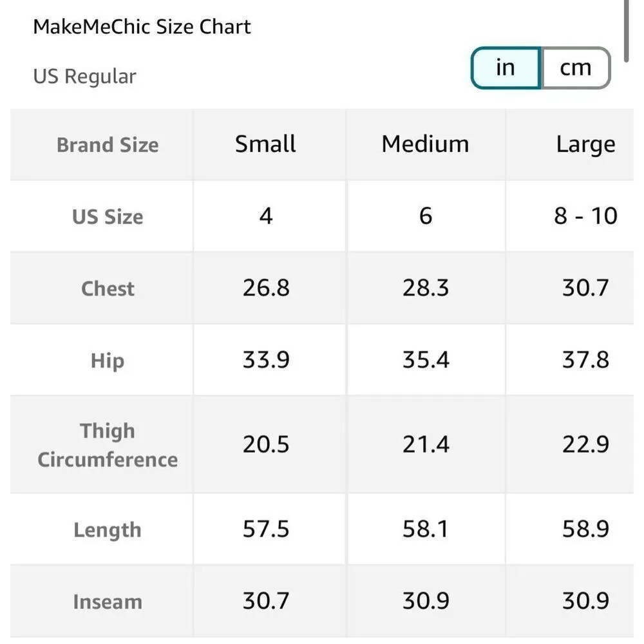This screenshot has width=644, height=644.
Task: Click the Medium length value 58.1
Action: (425, 529)
